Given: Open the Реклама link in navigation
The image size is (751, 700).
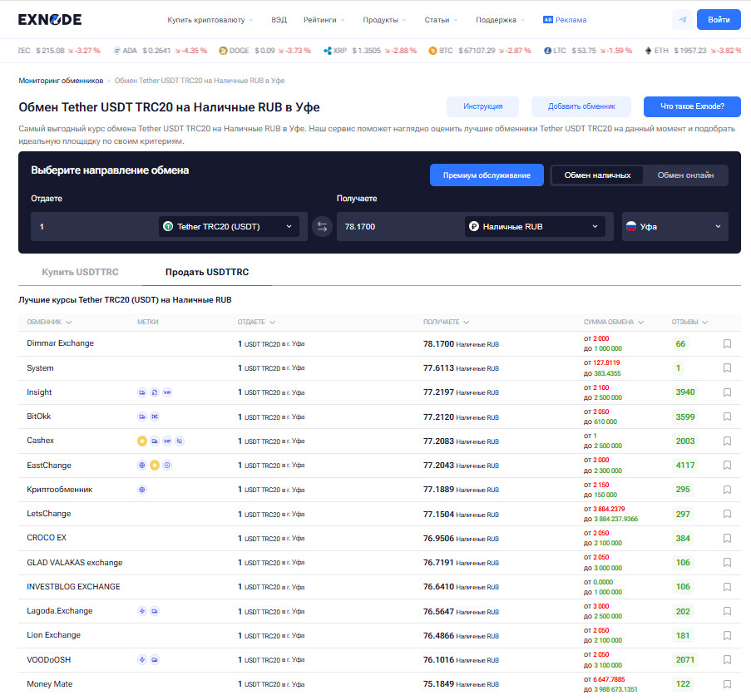Looking at the screenshot, I should pyautogui.click(x=565, y=20).
